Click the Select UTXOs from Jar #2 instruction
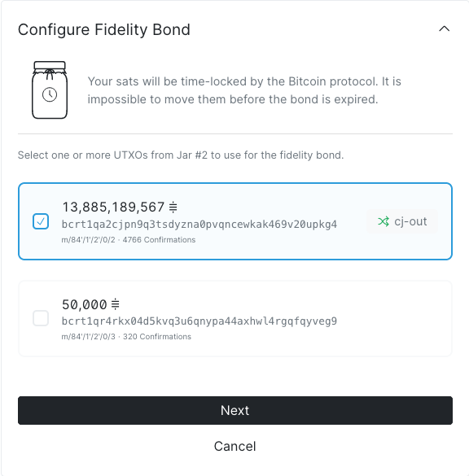Screen dimensions: 469x476 tap(181, 155)
